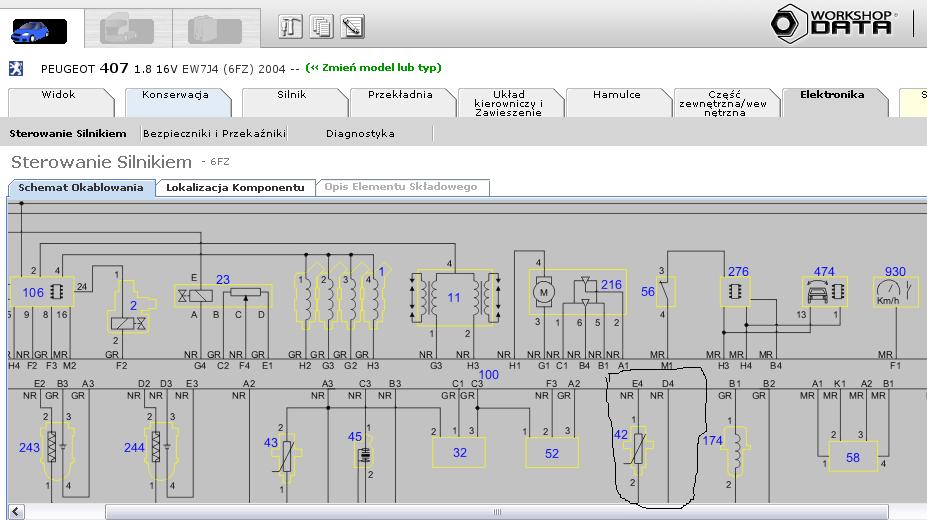The image size is (927, 520).
Task: Open the Elektronika tab
Action: click(834, 102)
